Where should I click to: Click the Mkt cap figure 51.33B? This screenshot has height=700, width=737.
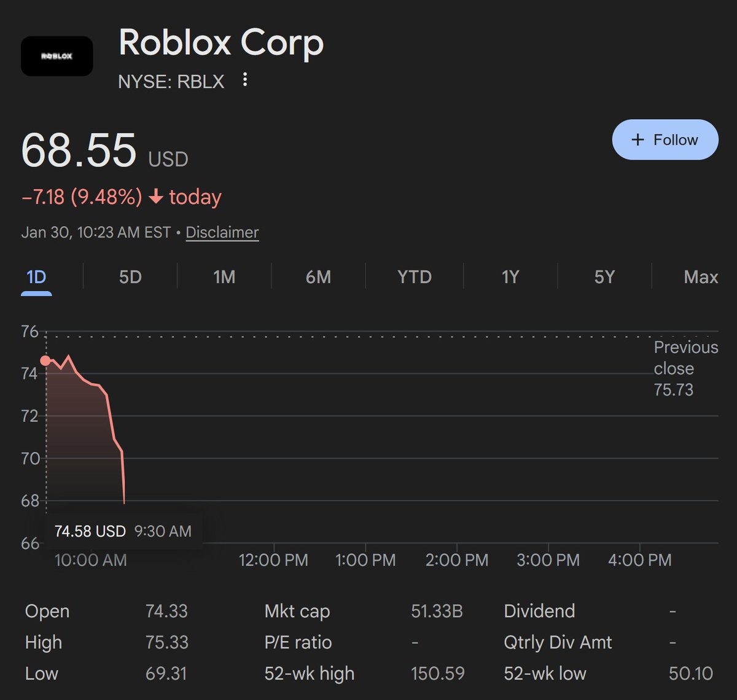tap(438, 611)
